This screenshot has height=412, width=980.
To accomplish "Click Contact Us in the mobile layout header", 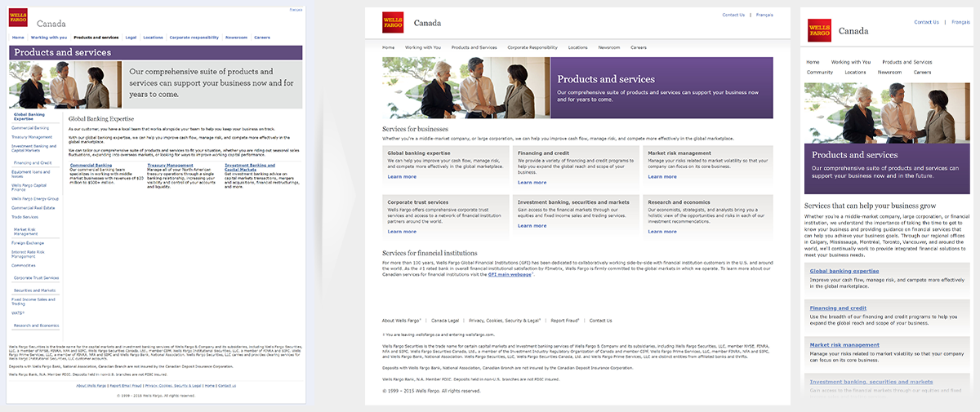I will (926, 22).
